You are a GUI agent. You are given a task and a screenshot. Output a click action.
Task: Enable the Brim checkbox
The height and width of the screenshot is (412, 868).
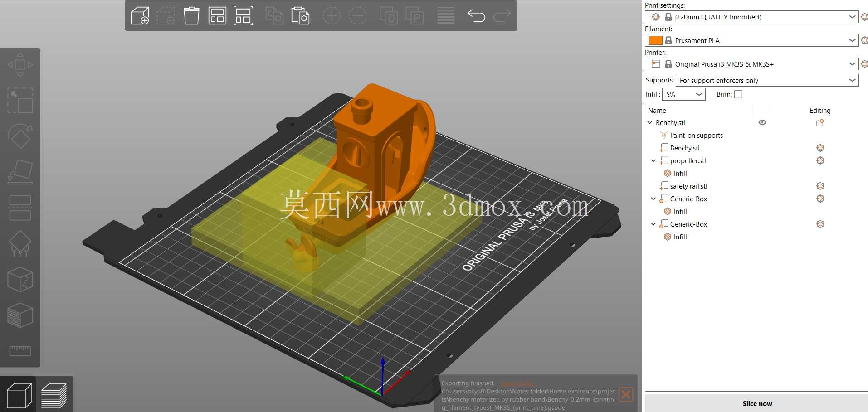pyautogui.click(x=738, y=94)
